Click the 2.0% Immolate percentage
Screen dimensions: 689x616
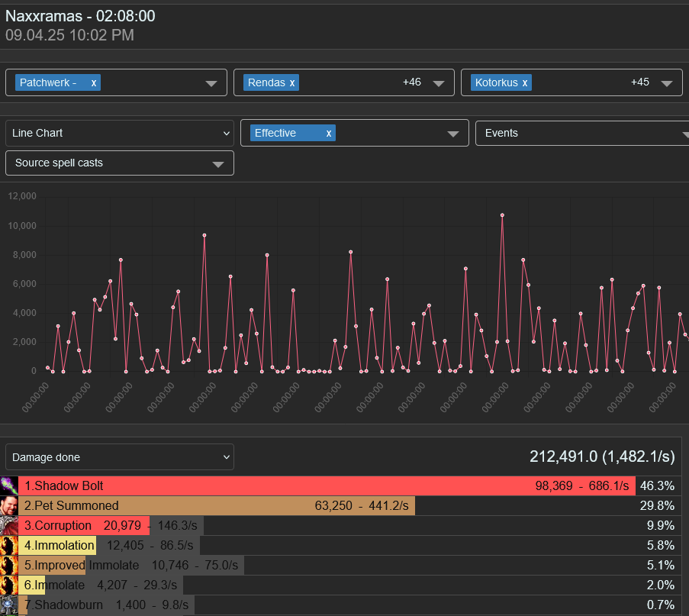(661, 585)
